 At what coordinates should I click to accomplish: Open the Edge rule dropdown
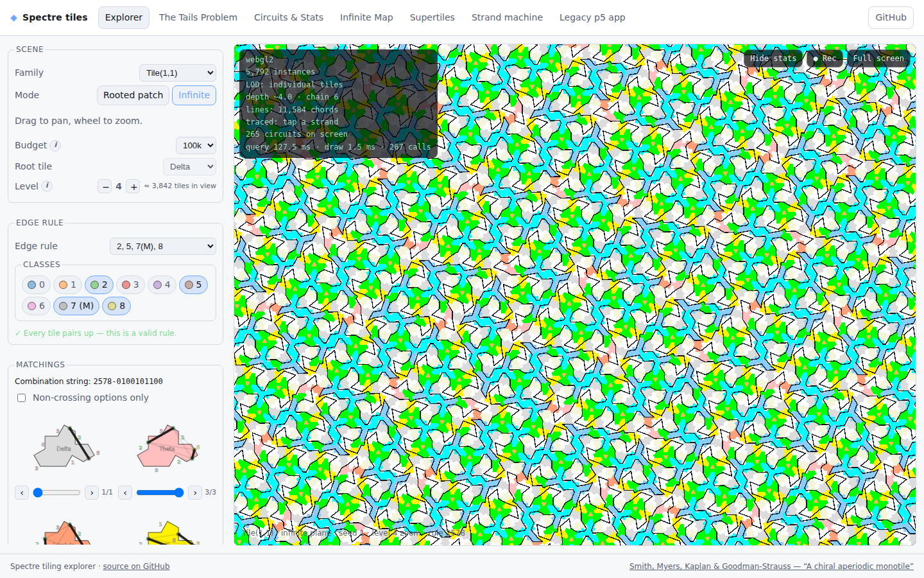tap(163, 247)
